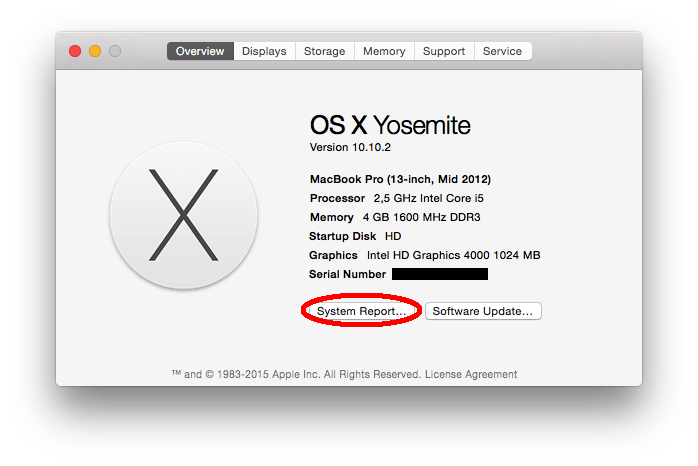Click the Software Update button
This screenshot has height=466, width=698.
click(484, 311)
